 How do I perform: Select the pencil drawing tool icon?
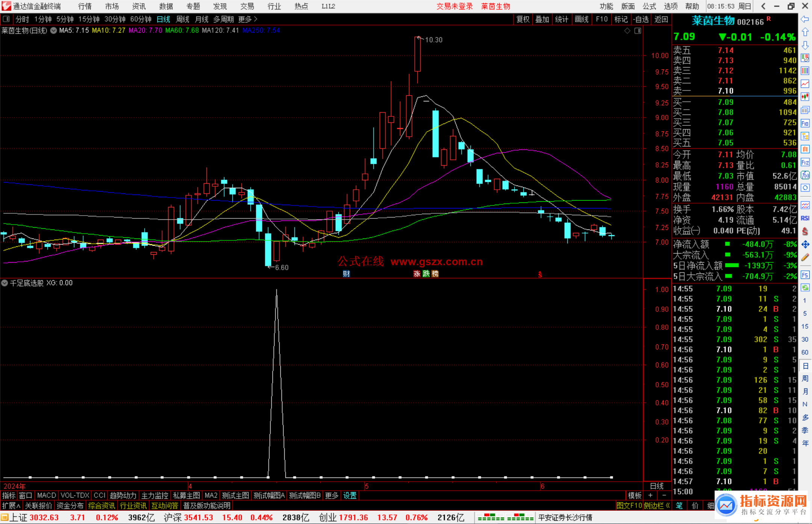[x=805, y=257]
